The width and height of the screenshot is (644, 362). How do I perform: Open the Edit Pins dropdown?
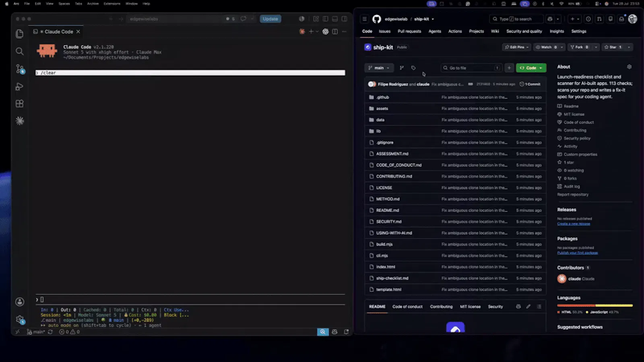click(x=517, y=47)
